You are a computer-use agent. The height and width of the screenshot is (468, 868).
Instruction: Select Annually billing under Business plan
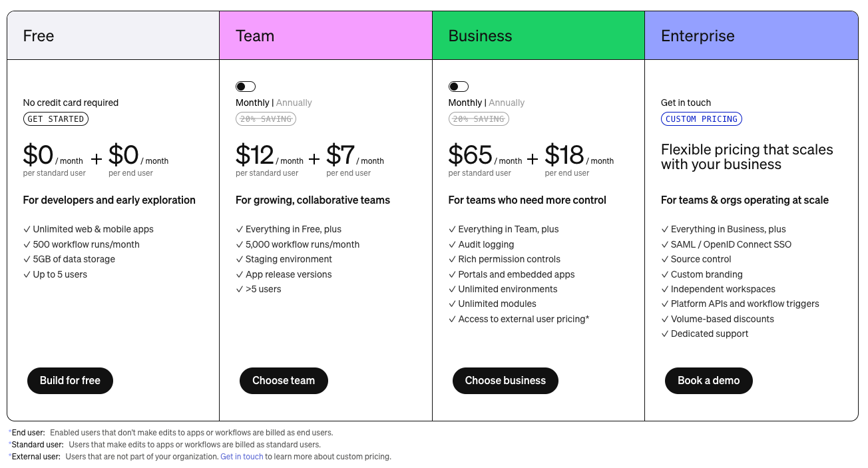[x=507, y=103]
